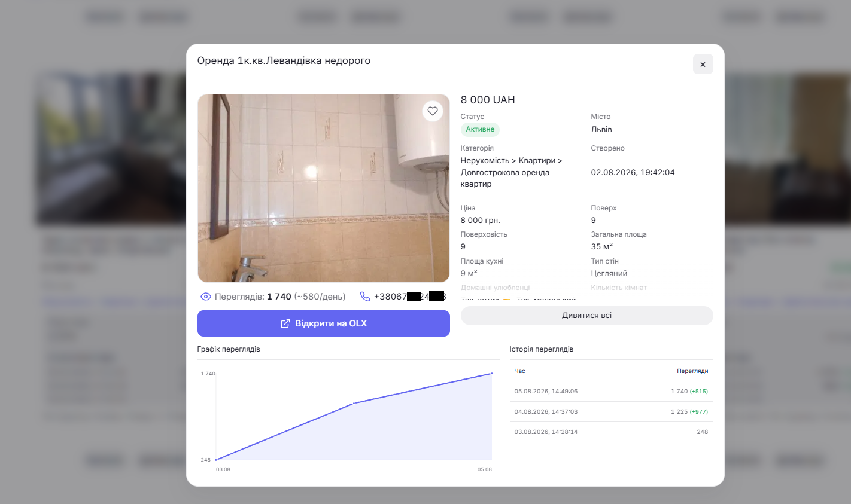The image size is (851, 504).
Task: Click the chart's last data point at 05.08
Action: 492,373
